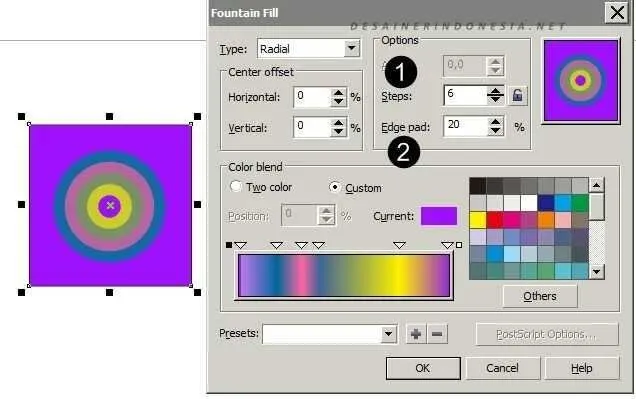Image resolution: width=636 pixels, height=399 pixels.
Task: Pick the magenta pink swatch in palette
Action: pyautogui.click(x=512, y=220)
